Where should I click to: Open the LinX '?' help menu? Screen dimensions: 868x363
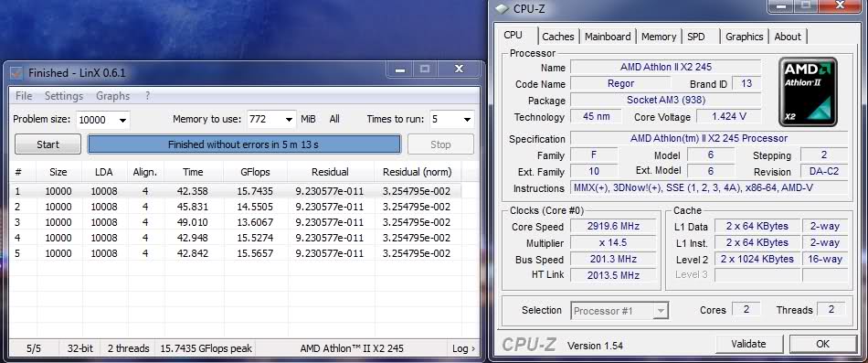(x=147, y=96)
